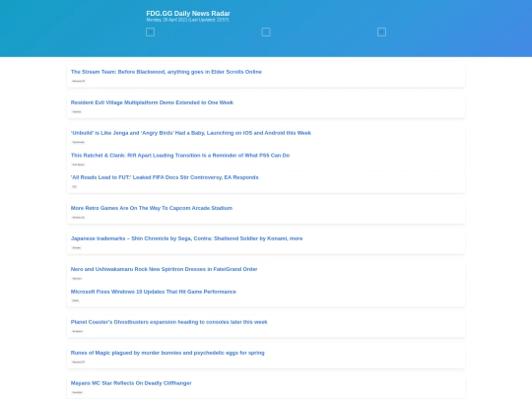Click the middle square icon in header
Viewport: 532px width, 399px height.
[266, 33]
